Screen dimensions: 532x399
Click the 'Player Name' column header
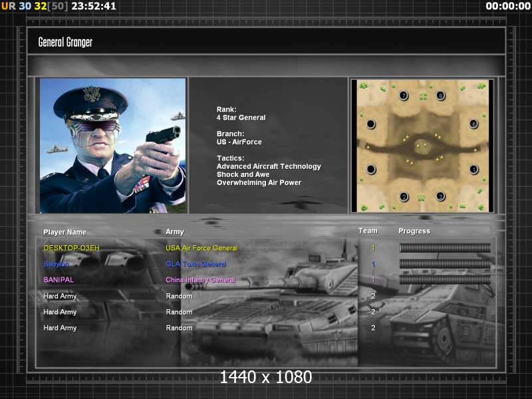[x=65, y=232]
